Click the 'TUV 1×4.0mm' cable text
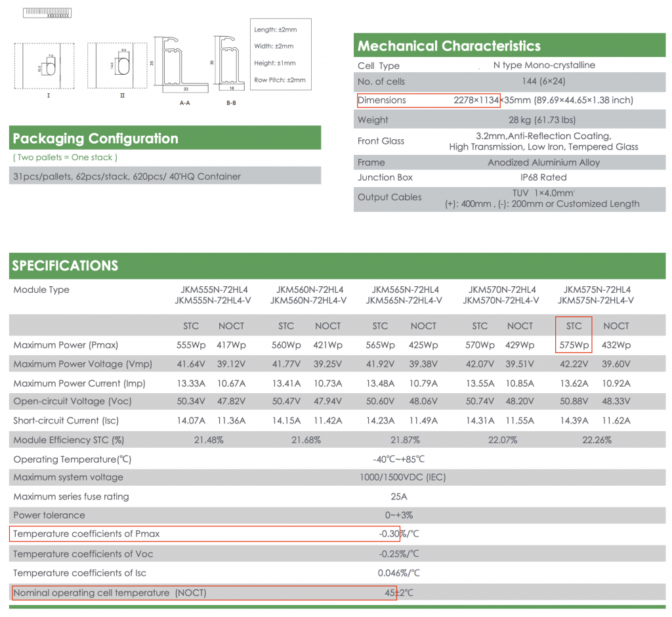Viewport: 672px width, 617px height. [543, 193]
